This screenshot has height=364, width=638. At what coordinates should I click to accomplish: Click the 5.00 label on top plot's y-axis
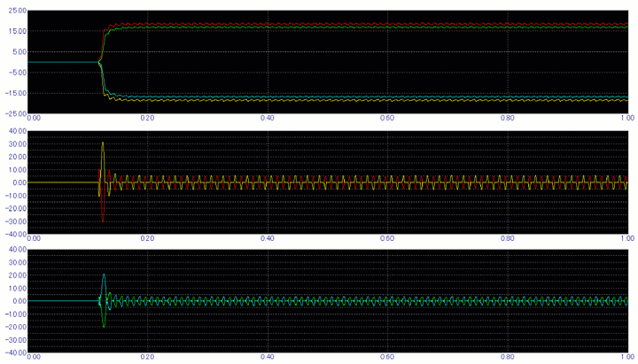[x=19, y=51]
